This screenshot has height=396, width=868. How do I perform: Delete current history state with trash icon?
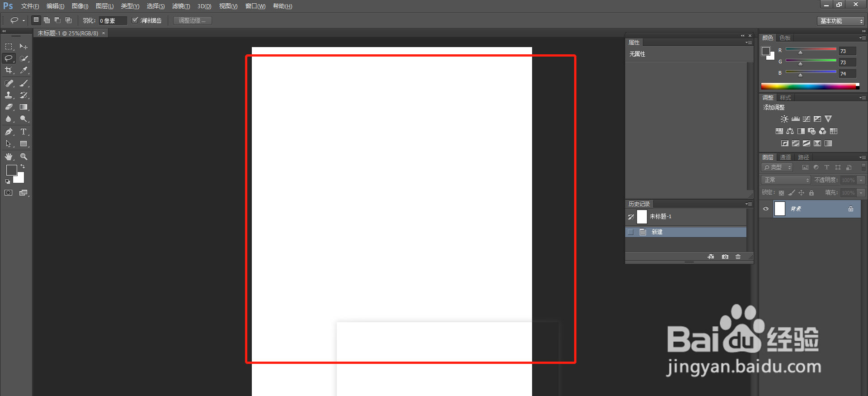(738, 257)
